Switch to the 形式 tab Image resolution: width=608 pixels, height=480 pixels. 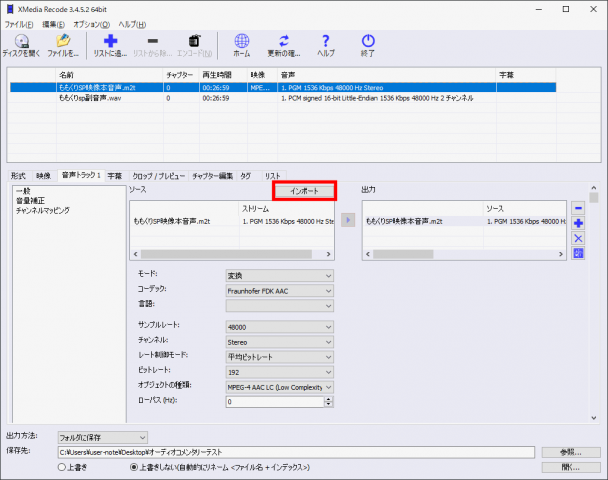click(x=18, y=176)
